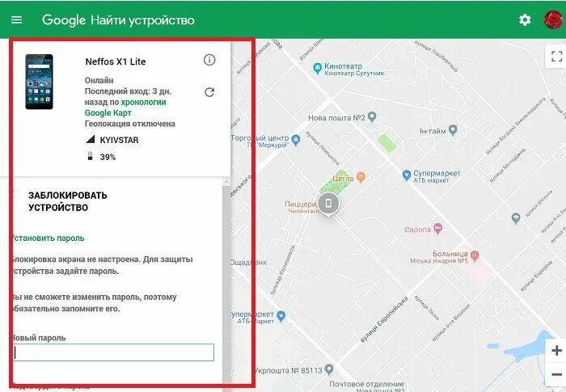Click the Європа hotel pin
The image size is (566, 392).
click(438, 228)
